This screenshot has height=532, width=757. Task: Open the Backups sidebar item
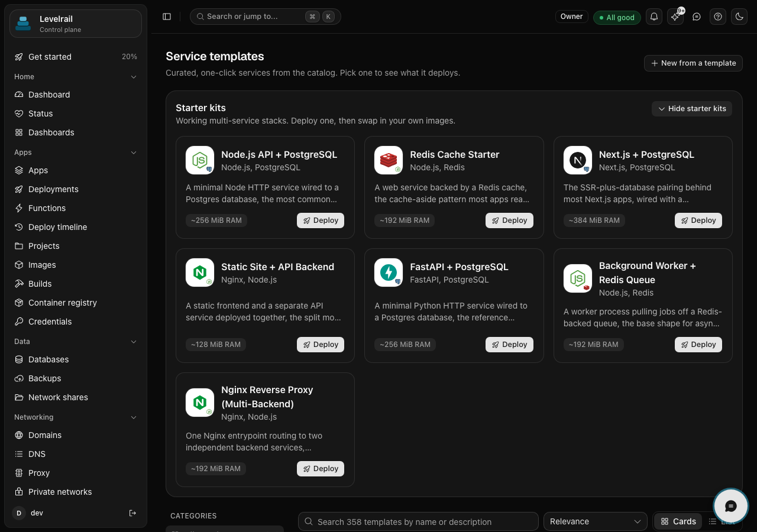click(76, 378)
